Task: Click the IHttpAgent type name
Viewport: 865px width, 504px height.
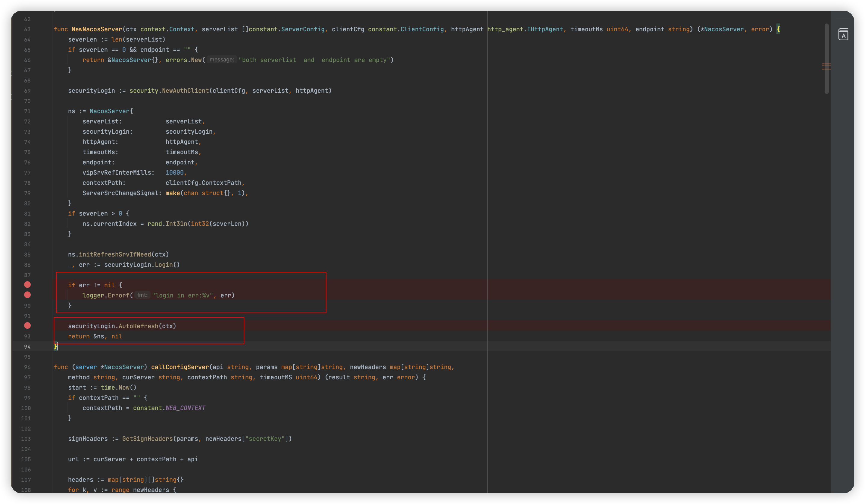Action: point(545,29)
